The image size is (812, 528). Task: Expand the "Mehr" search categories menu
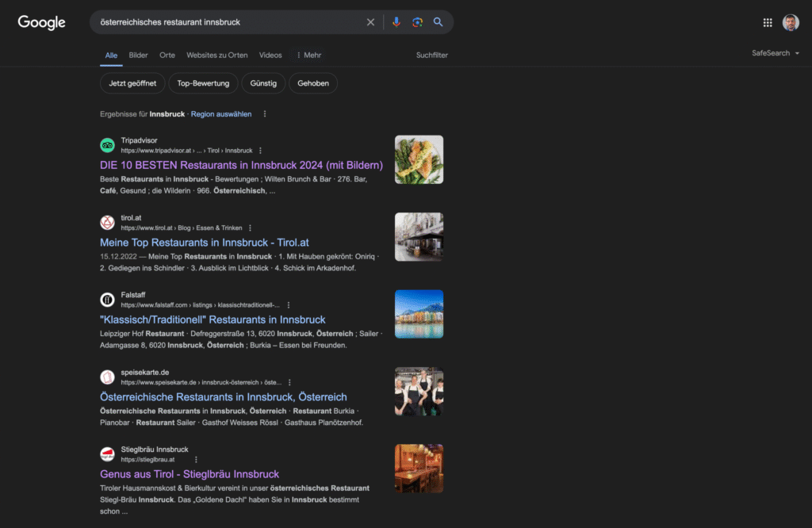tap(308, 55)
